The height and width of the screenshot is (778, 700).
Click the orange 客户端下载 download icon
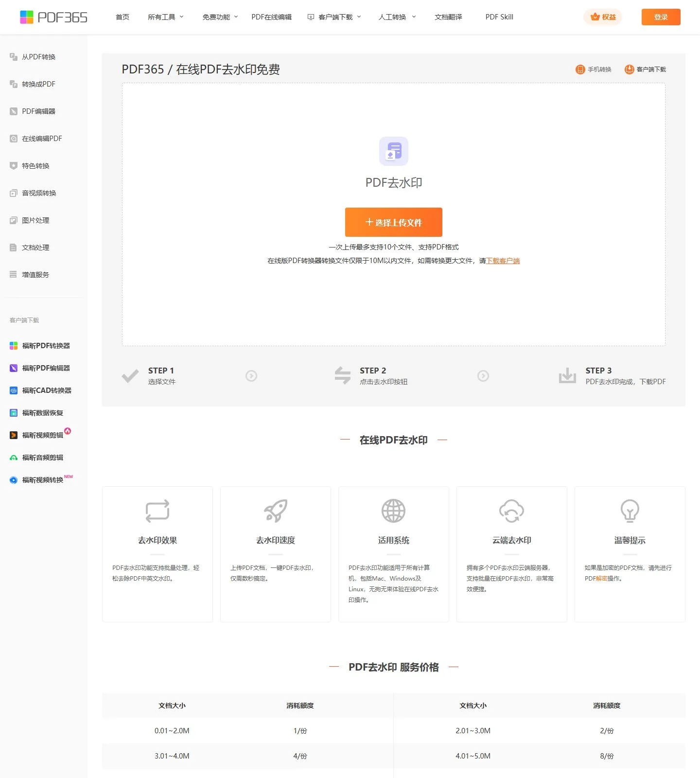[629, 70]
